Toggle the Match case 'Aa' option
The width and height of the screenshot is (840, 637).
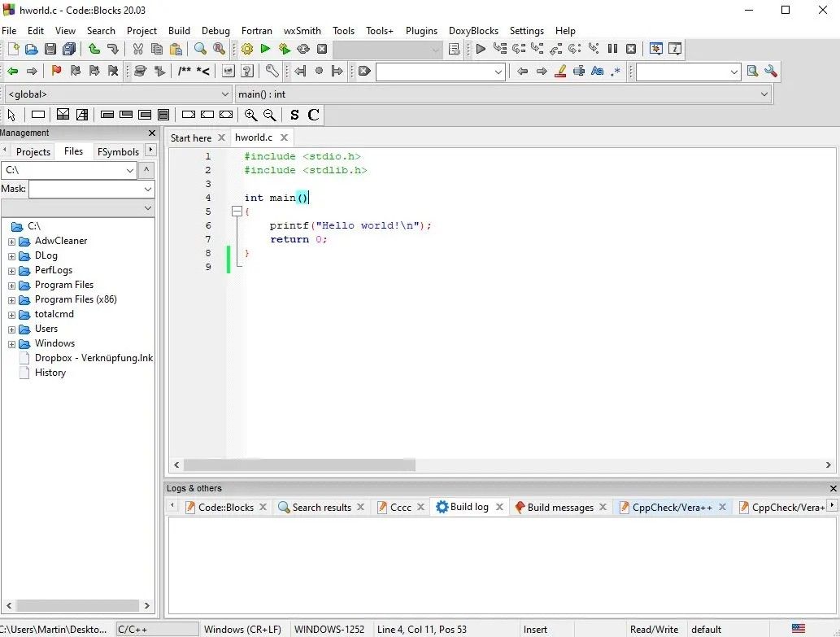tap(598, 72)
